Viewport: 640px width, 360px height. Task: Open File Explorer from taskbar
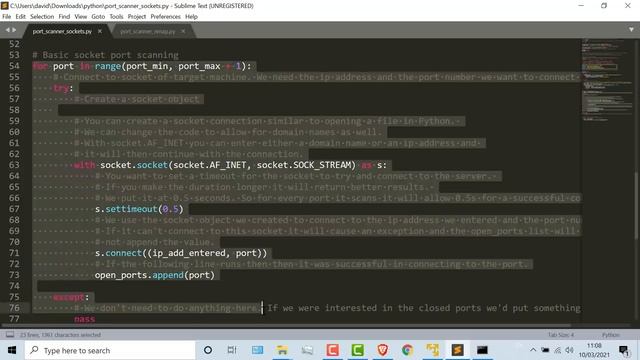coord(282,350)
